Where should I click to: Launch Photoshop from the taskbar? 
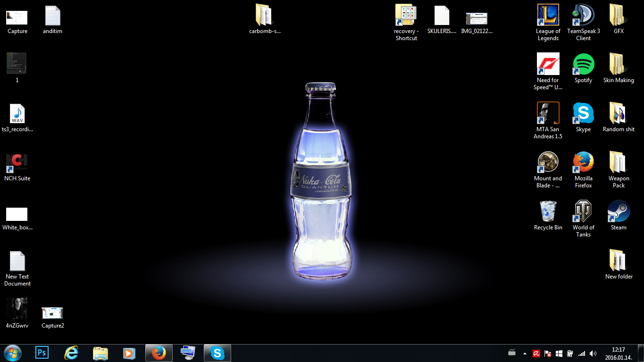(42, 353)
